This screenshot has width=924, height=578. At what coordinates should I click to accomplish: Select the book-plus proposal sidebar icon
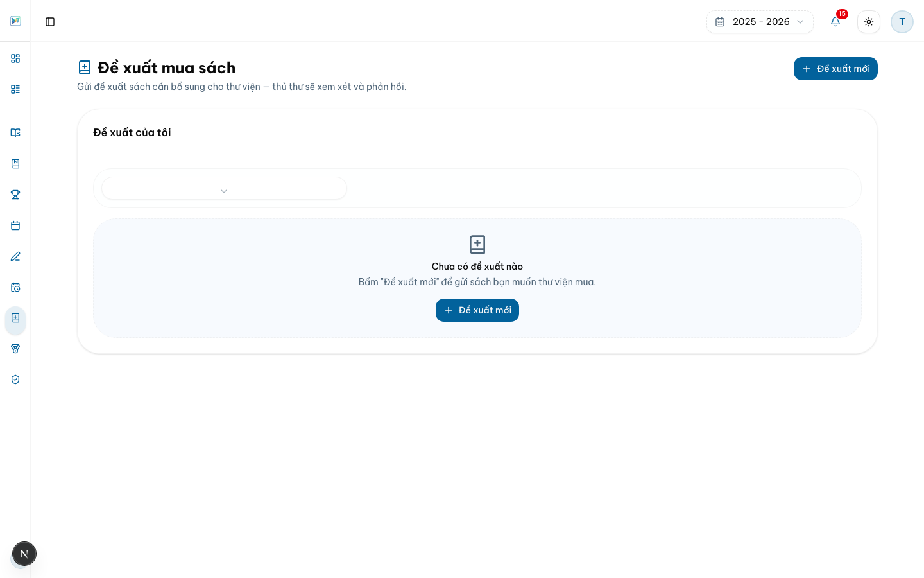click(x=15, y=320)
